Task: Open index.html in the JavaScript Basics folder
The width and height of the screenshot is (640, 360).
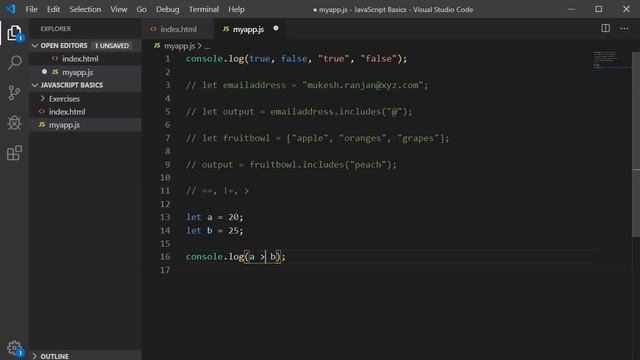Action: 86,111
